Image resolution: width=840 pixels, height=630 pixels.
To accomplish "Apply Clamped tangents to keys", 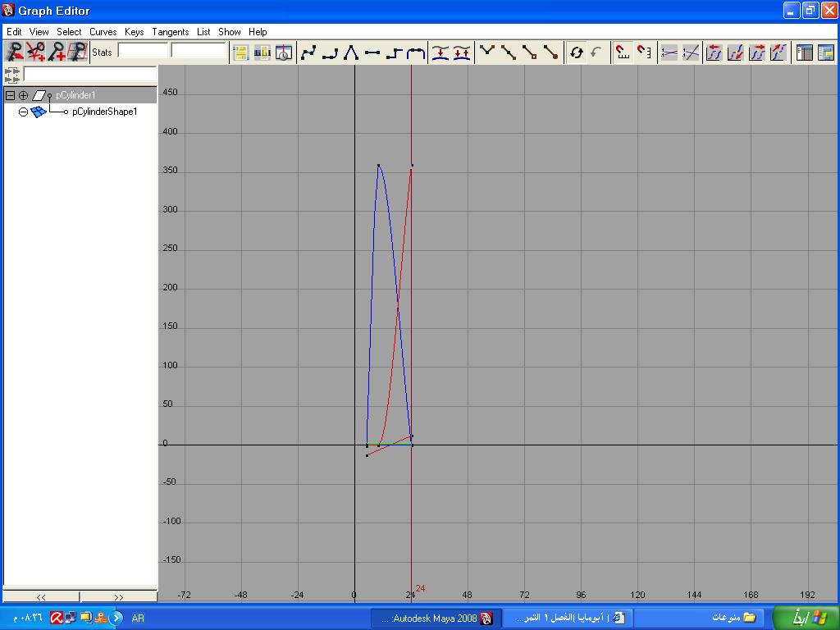I will coord(330,52).
